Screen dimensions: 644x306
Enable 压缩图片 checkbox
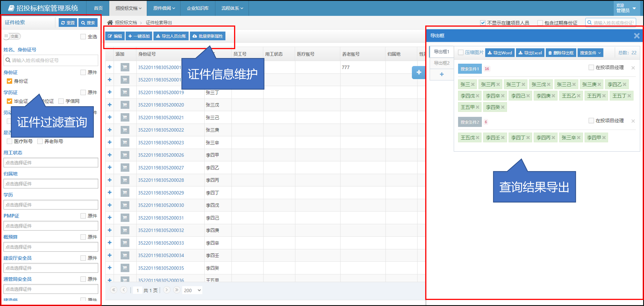(461, 52)
